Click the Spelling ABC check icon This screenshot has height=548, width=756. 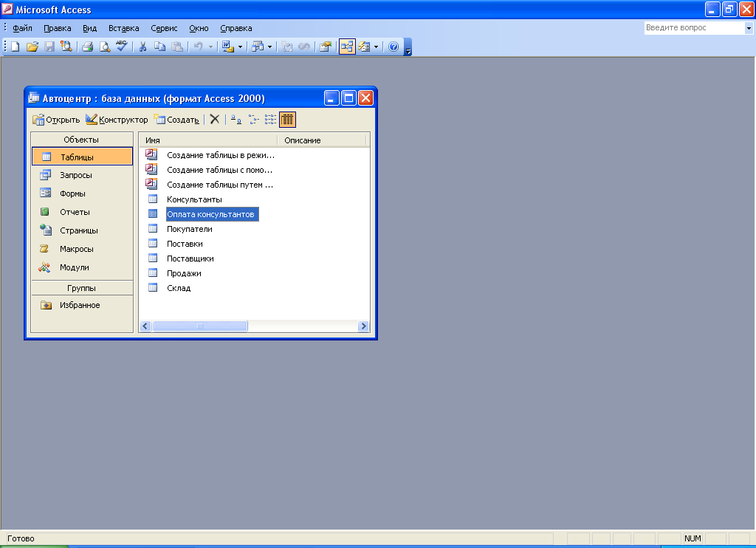coord(122,47)
